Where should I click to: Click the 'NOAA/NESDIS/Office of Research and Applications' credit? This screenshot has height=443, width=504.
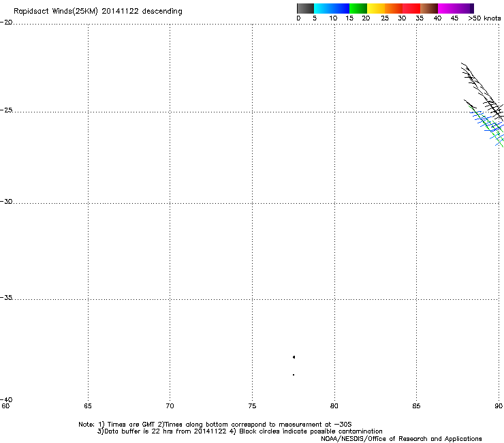401,439
